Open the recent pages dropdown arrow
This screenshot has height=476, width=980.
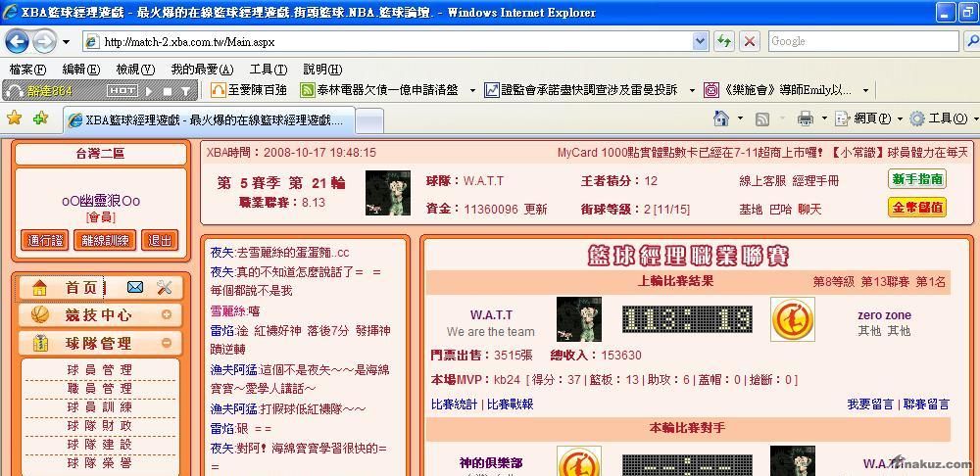(x=67, y=42)
